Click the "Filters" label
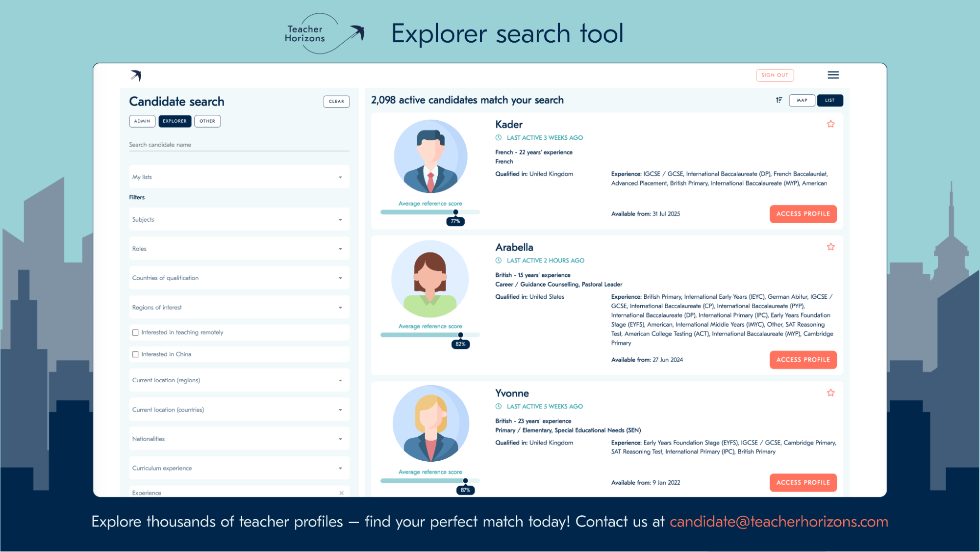Image resolution: width=980 pixels, height=552 pixels. coord(137,197)
